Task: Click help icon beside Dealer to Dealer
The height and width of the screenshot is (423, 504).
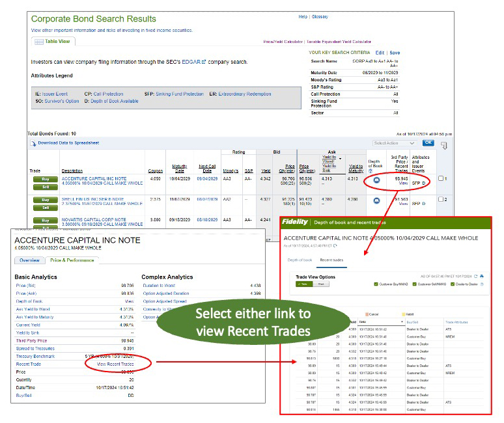Action: point(482,284)
